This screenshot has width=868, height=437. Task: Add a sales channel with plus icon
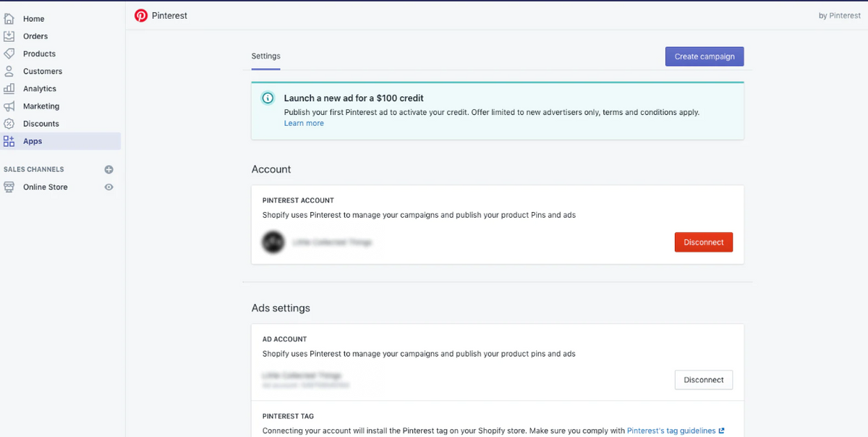coord(109,169)
